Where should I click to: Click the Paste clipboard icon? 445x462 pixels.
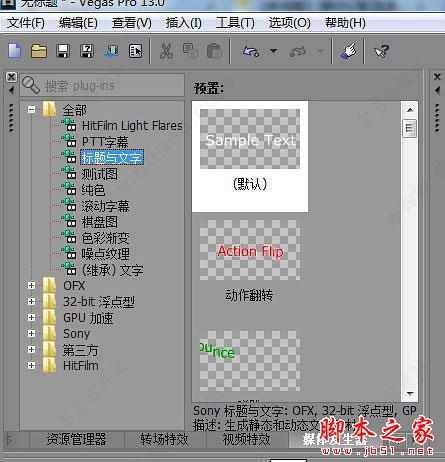pyautogui.click(x=214, y=52)
